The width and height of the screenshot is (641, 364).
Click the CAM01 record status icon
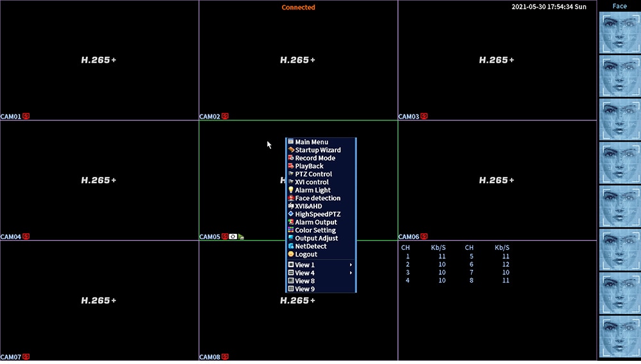26,117
